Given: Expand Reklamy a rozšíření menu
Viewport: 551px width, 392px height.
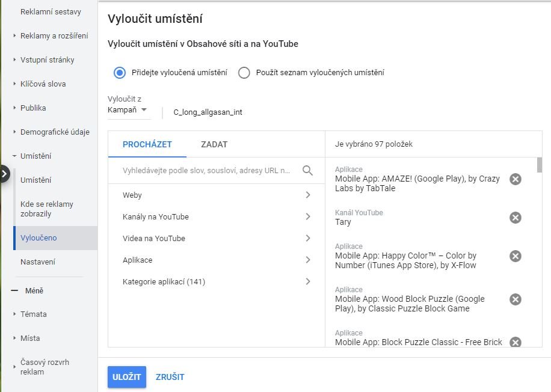Looking at the screenshot, I should point(14,36).
